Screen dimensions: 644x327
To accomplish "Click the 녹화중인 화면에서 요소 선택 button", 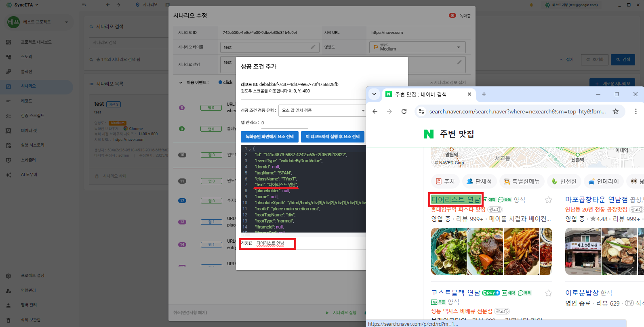I will (269, 137).
